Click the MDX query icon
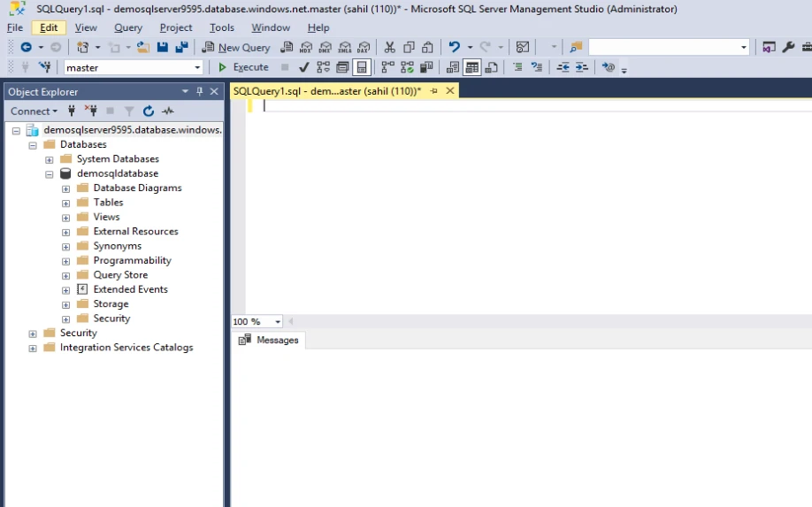812x507 pixels. [x=305, y=47]
